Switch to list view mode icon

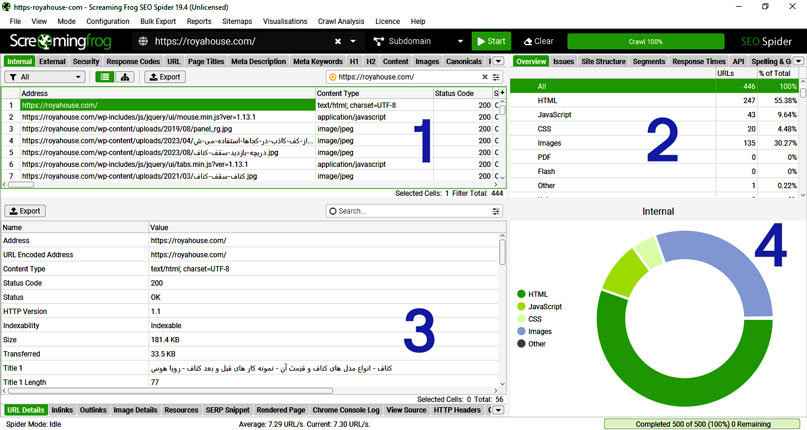coord(105,77)
